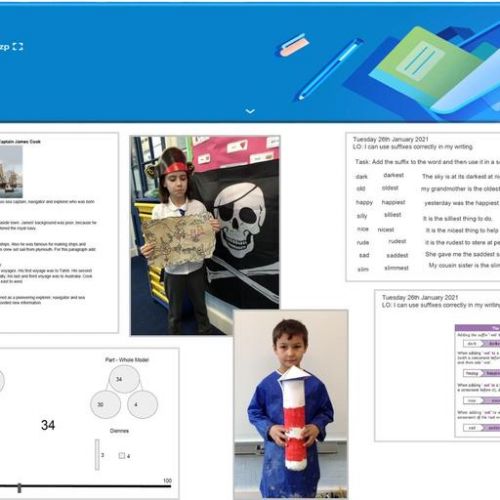500x500 pixels.
Task: Move the number line slider handle
Action: [19, 488]
